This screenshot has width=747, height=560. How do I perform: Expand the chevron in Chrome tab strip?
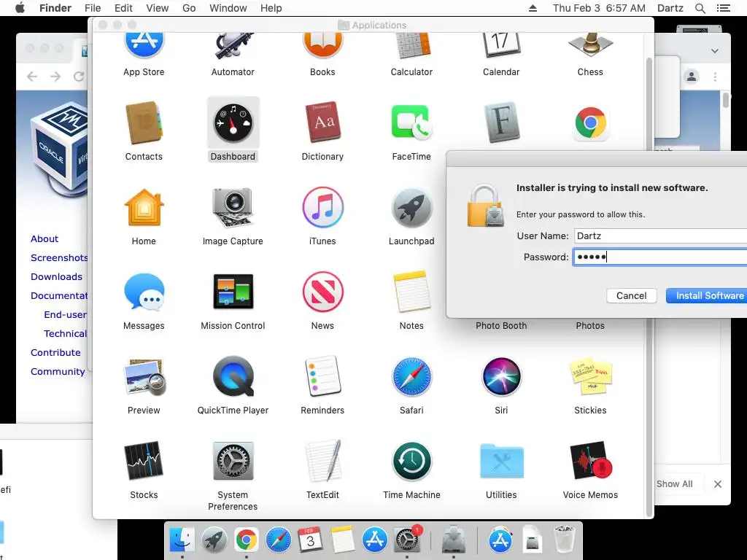pyautogui.click(x=715, y=51)
